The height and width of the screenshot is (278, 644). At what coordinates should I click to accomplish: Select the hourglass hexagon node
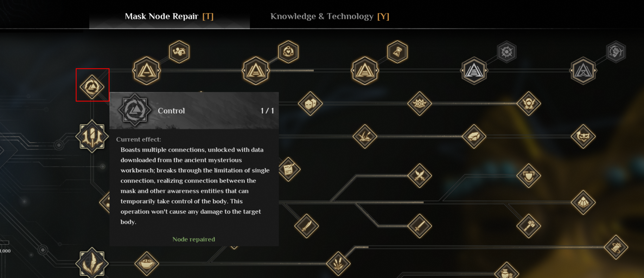tap(397, 52)
